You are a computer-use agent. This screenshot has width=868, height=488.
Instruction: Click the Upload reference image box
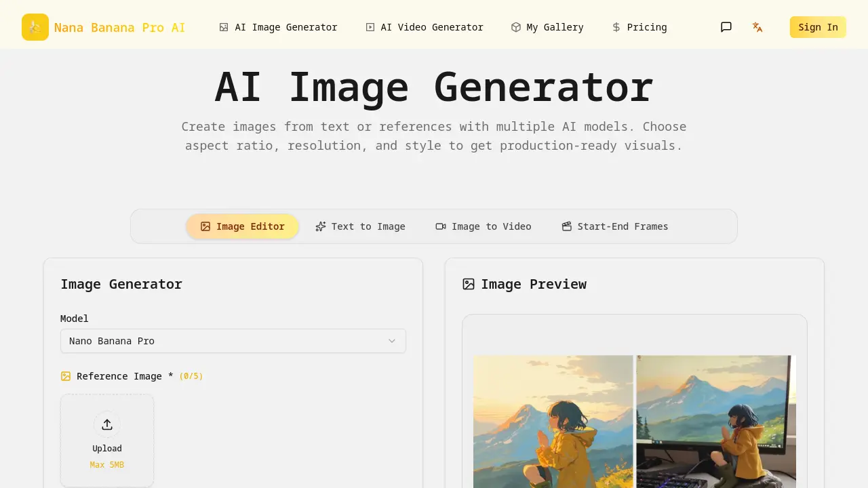tap(107, 441)
